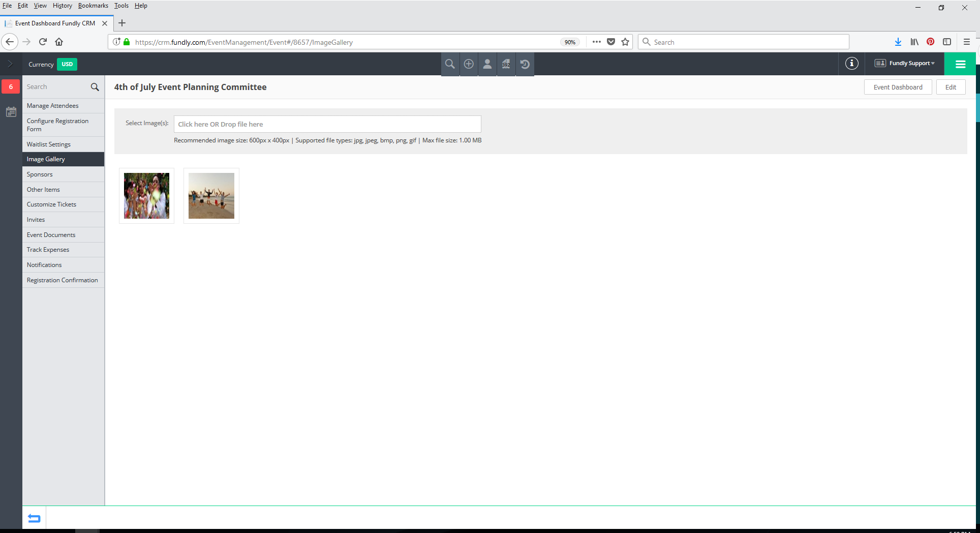Click the sidebar search magnifier icon
Screen dimensions: 980x533
tap(95, 87)
